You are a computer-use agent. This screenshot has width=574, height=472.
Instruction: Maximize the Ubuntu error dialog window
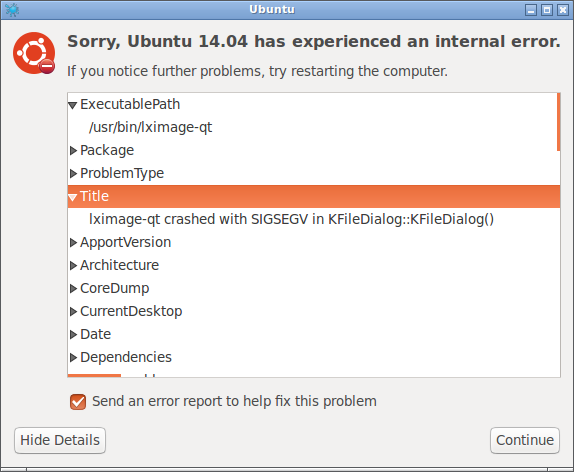[547, 10]
